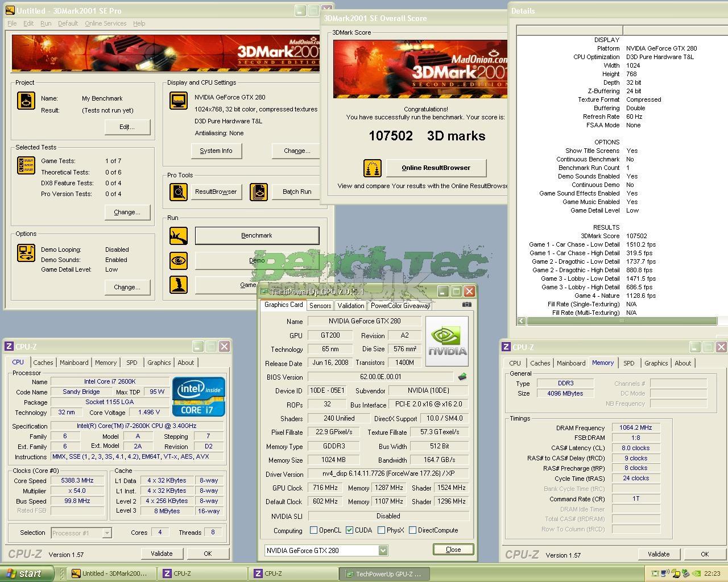Open the Run menu in 3DMark
This screenshot has height=582, width=728.
pyautogui.click(x=45, y=23)
